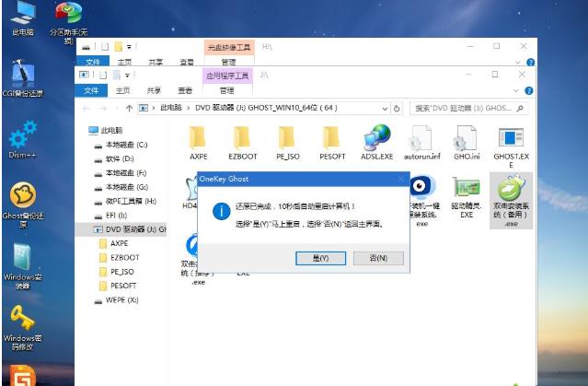Open the 此电脑 desktop icon
Screen dimensions: 588x386
click(22, 18)
